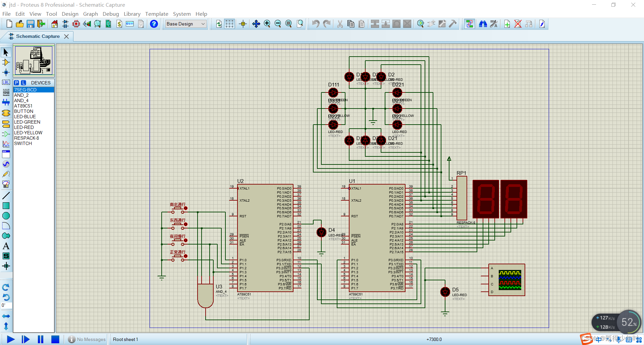This screenshot has height=345, width=644.
Task: Toggle the grid display button
Action: (x=229, y=24)
